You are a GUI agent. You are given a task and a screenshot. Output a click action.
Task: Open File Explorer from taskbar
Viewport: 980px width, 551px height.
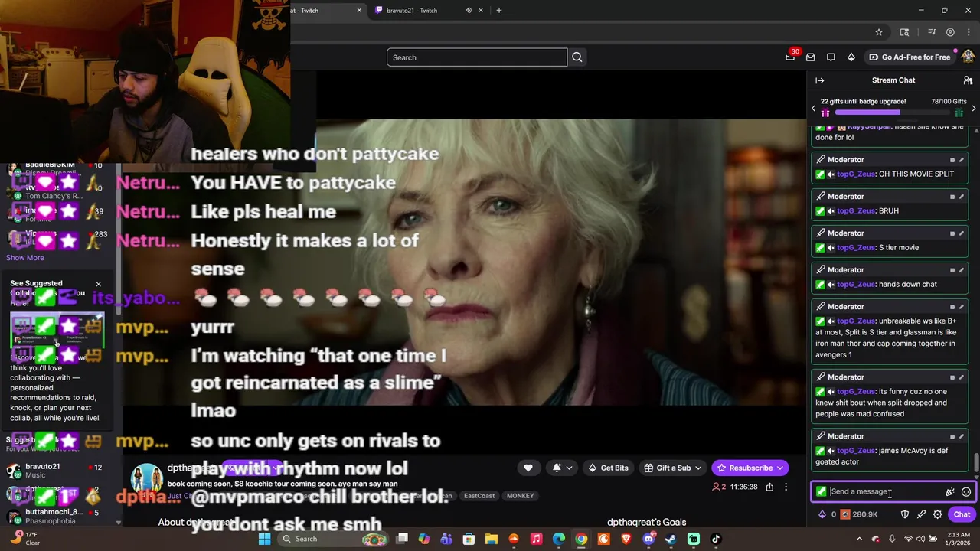click(492, 539)
